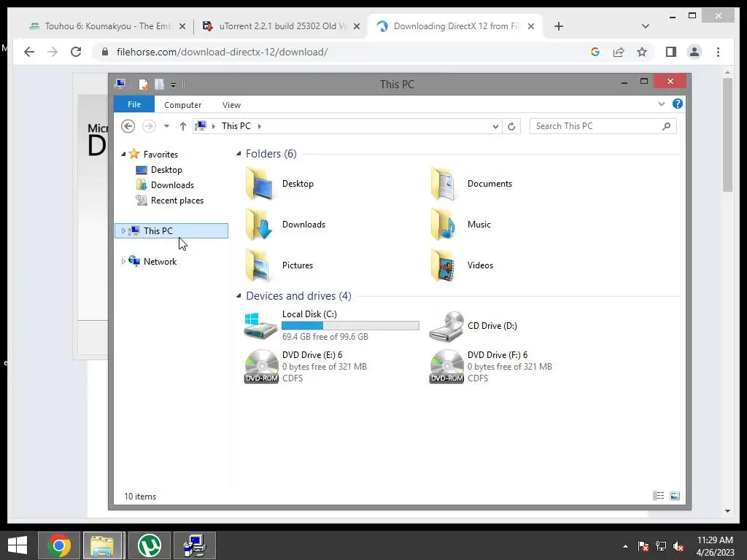Screen dimensions: 747x560
Task: Open the Chrome profile avatar
Action: click(694, 52)
